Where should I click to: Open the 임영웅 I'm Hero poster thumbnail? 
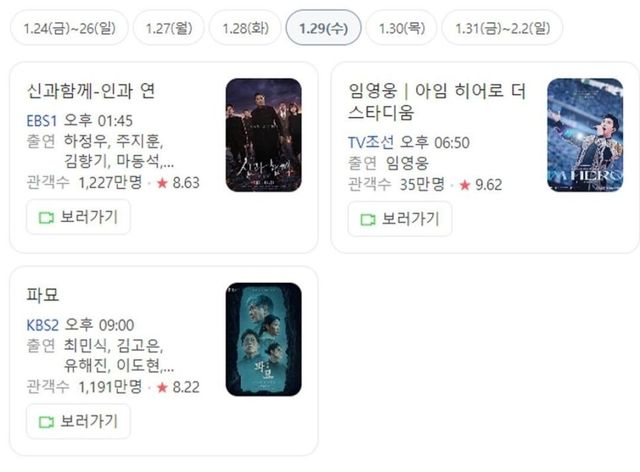pyautogui.click(x=585, y=135)
